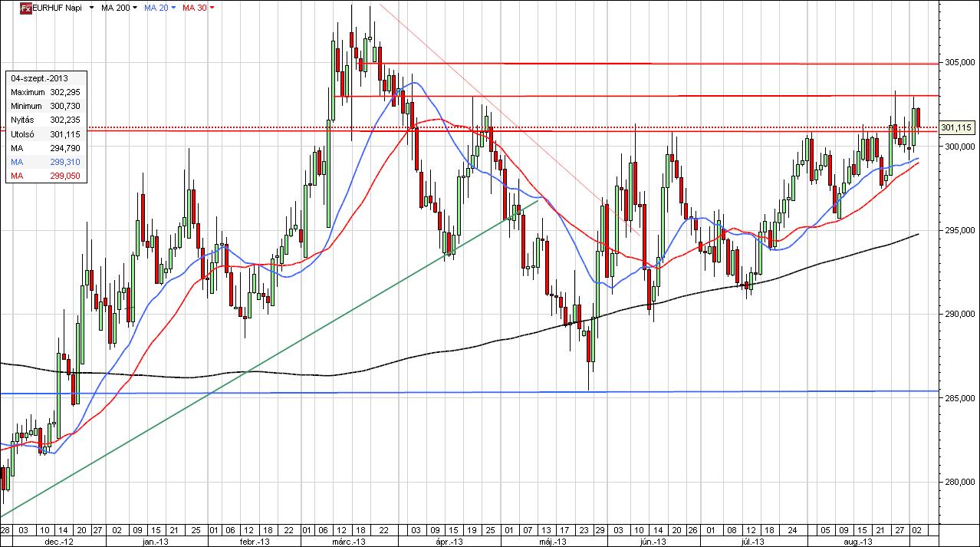Image resolution: width=980 pixels, height=547 pixels.
Task: Click the 301,115 current price tag
Action: click(x=956, y=127)
